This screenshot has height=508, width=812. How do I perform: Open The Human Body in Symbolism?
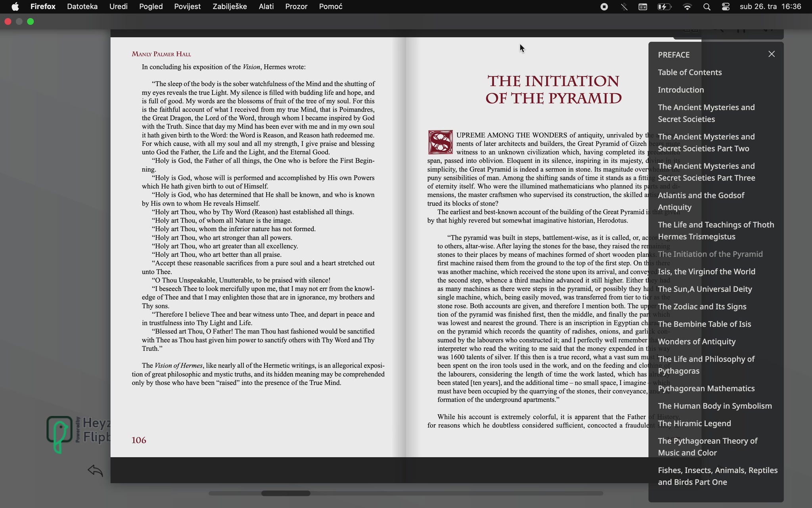point(715,406)
